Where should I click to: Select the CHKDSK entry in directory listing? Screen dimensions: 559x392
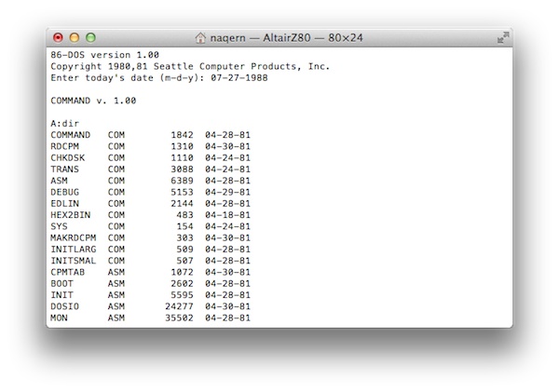click(x=67, y=157)
